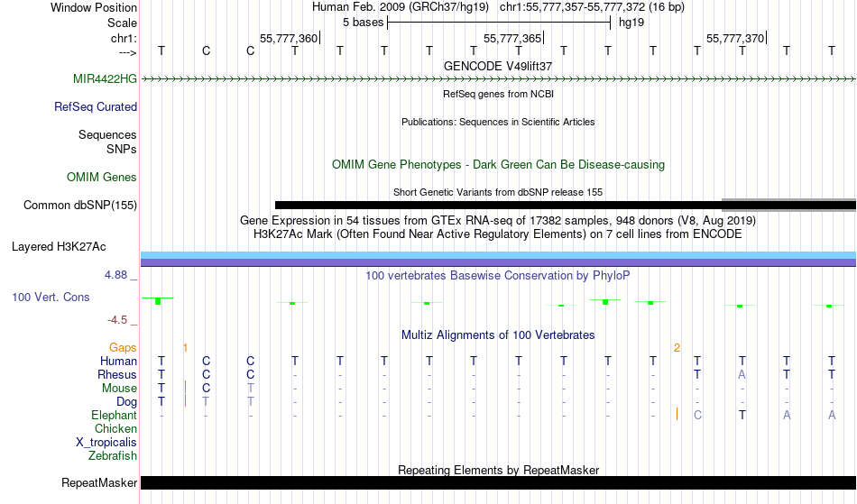The width and height of the screenshot is (857, 504).
Task: Open the Layered H3K27Ac track label
Action: click(x=59, y=246)
